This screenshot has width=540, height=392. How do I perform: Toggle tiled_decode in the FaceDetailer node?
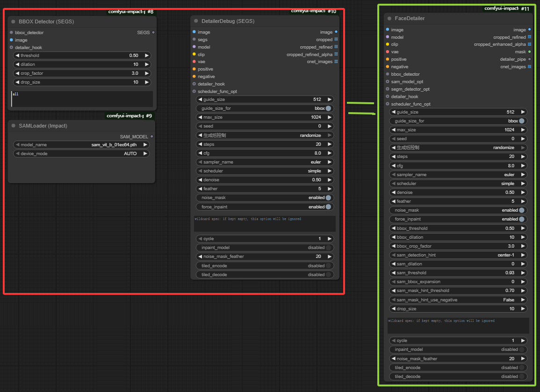click(x=521, y=377)
